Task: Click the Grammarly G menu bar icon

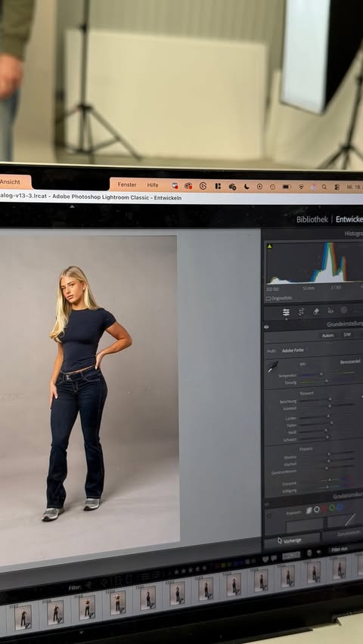Action: pyautogui.click(x=203, y=186)
